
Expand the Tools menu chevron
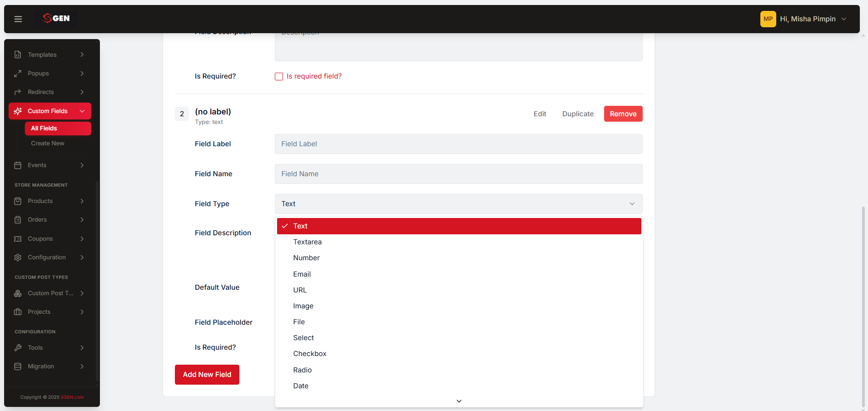click(x=82, y=347)
